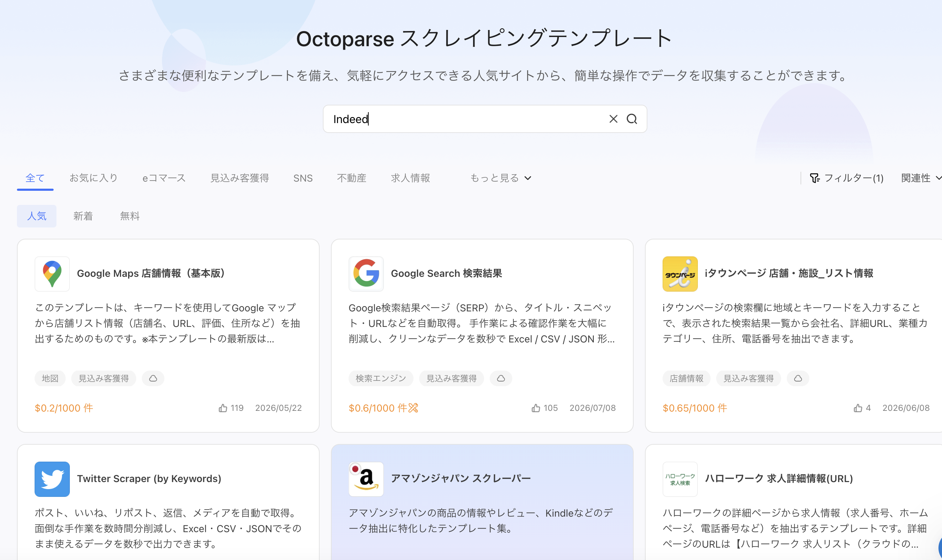Click the Octoparse スクレイピングテンプレート heading
This screenshot has height=560, width=942.
coord(484,38)
